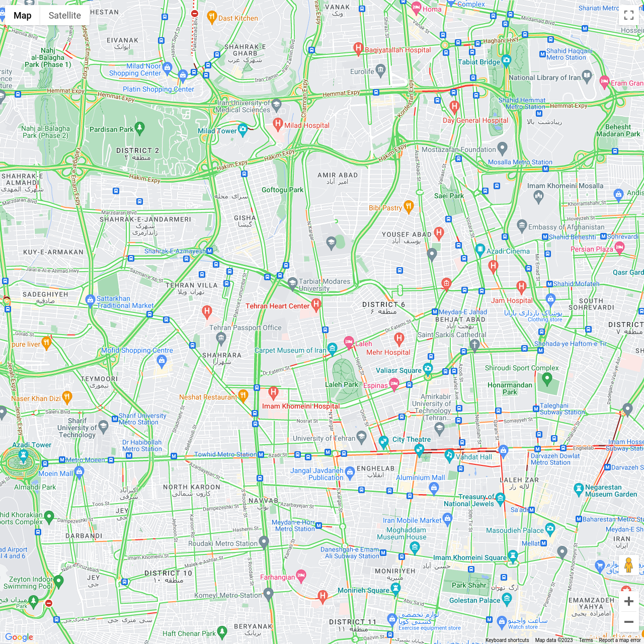The image size is (644, 644).
Task: Zoom out with the minus button
Action: 629,622
